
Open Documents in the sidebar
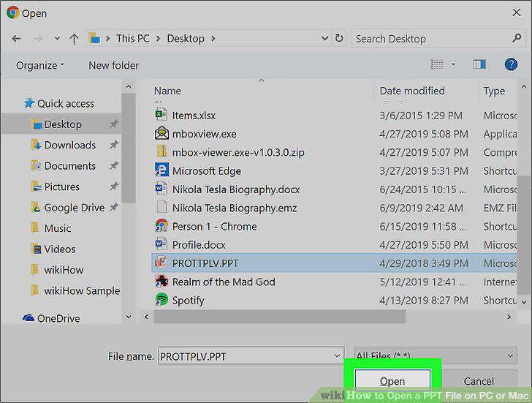coord(63,166)
